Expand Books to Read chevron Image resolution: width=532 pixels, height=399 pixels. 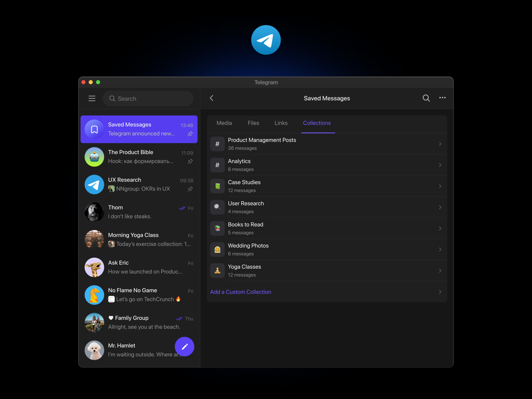coord(440,228)
